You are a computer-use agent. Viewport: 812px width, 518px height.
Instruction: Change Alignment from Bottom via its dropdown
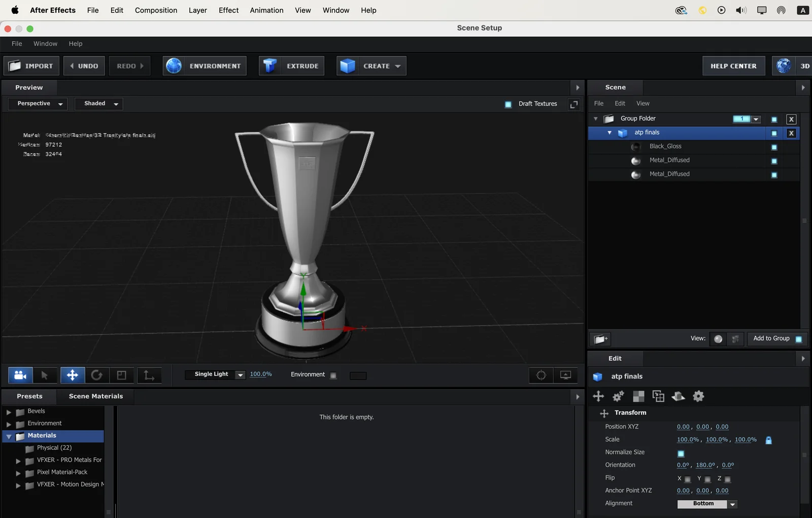(x=732, y=504)
